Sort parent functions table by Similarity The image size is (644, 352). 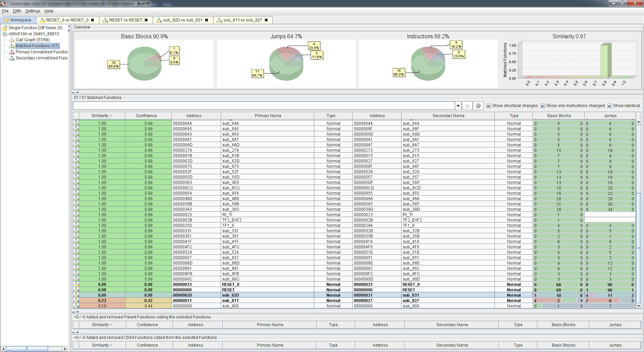[x=102, y=325]
